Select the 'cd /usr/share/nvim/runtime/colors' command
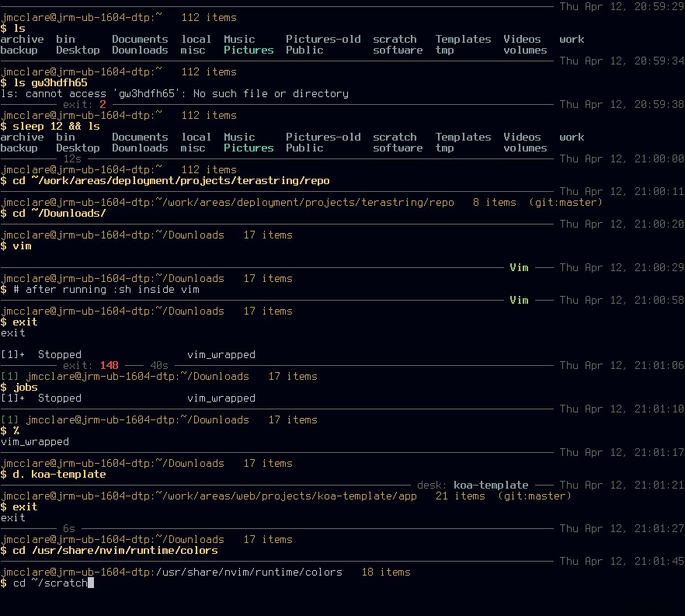This screenshot has height=616, width=685. point(115,551)
